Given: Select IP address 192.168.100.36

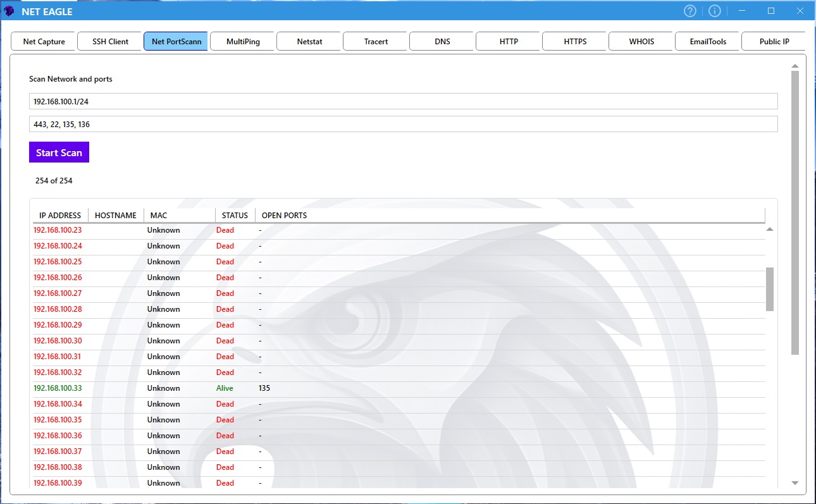Looking at the screenshot, I should 58,436.
